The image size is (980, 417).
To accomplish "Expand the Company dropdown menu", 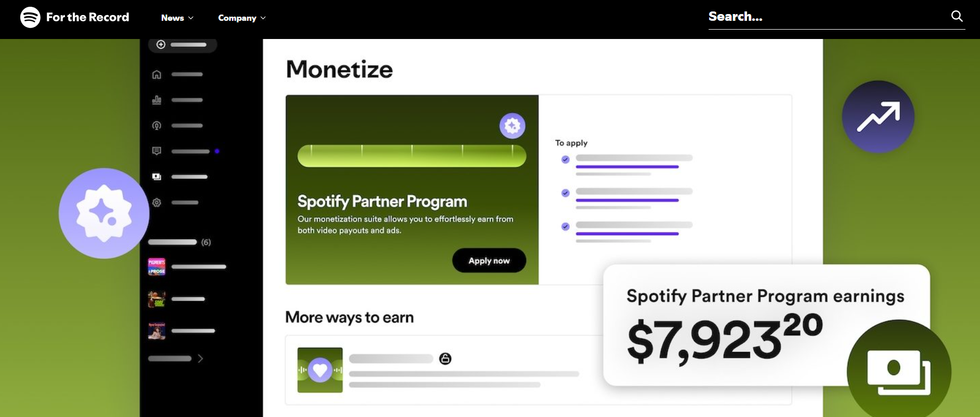I will [x=242, y=18].
